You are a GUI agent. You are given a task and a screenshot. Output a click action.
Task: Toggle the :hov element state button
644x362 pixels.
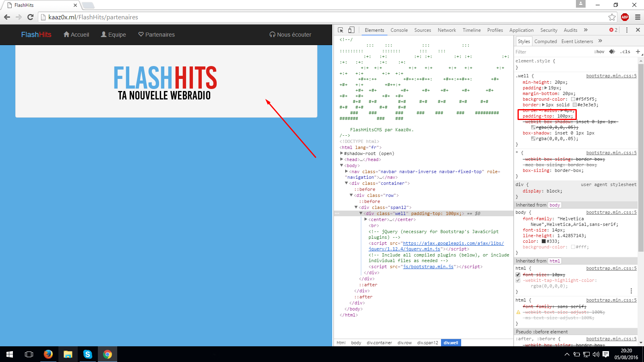(x=599, y=52)
